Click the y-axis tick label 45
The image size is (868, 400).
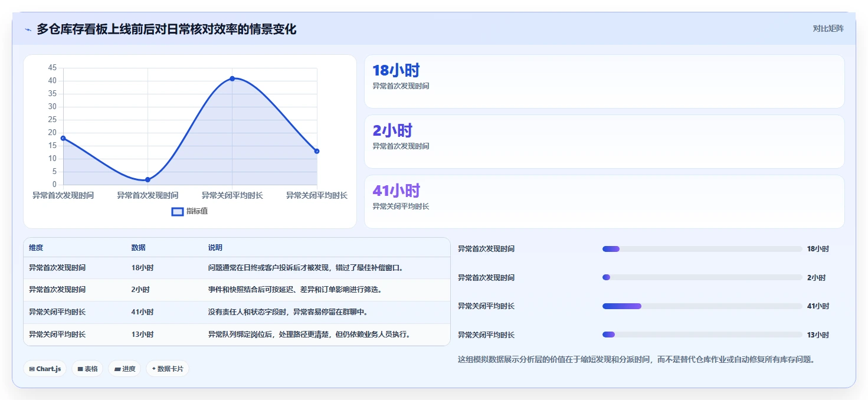(53, 68)
